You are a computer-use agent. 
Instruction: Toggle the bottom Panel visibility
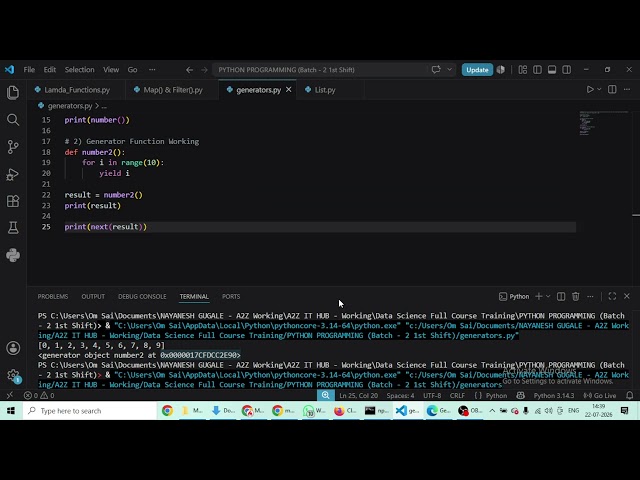point(552,70)
